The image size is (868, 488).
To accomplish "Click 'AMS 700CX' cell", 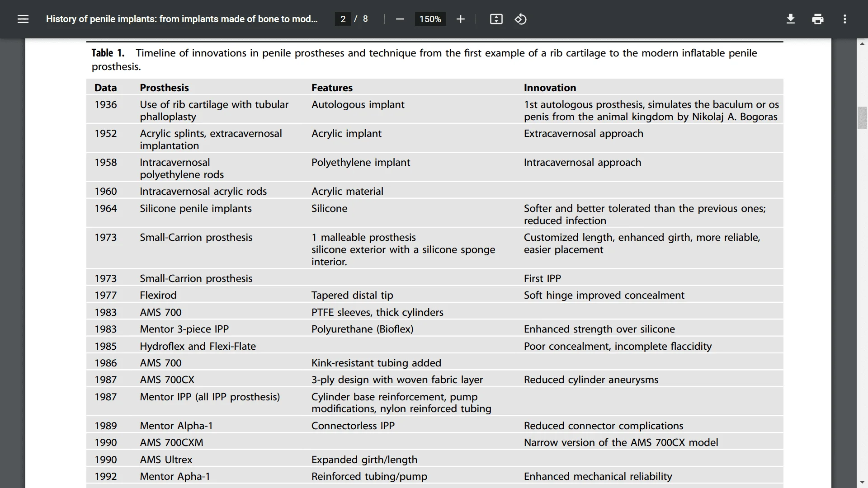I will [x=167, y=380].
